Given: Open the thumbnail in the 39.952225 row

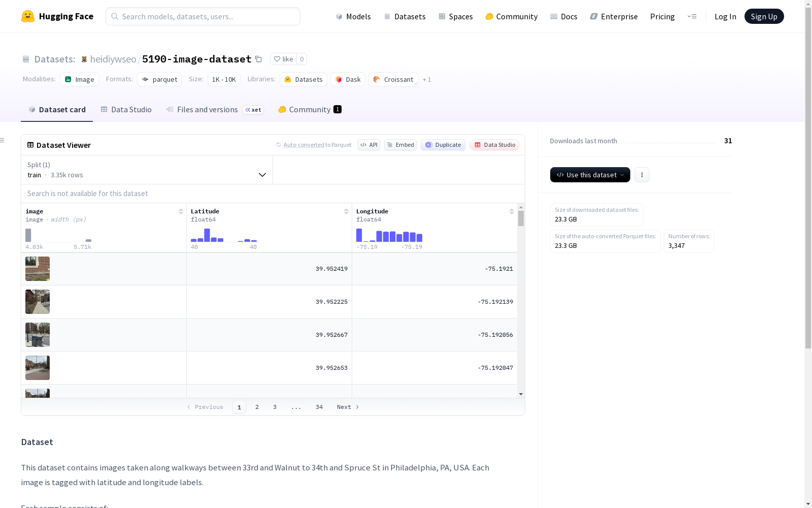Looking at the screenshot, I should point(38,302).
